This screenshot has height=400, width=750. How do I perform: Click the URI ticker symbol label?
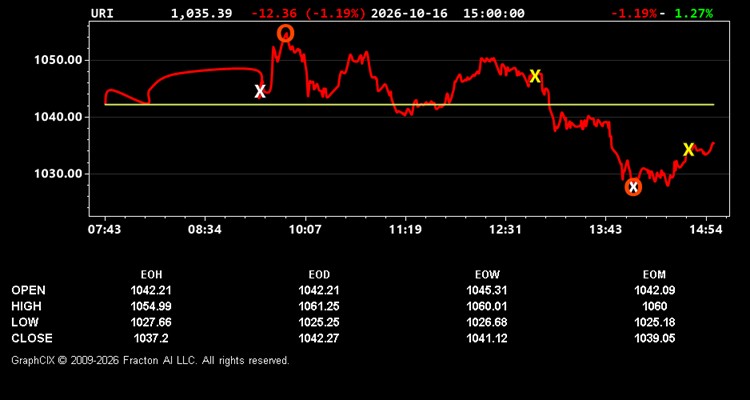click(x=102, y=13)
